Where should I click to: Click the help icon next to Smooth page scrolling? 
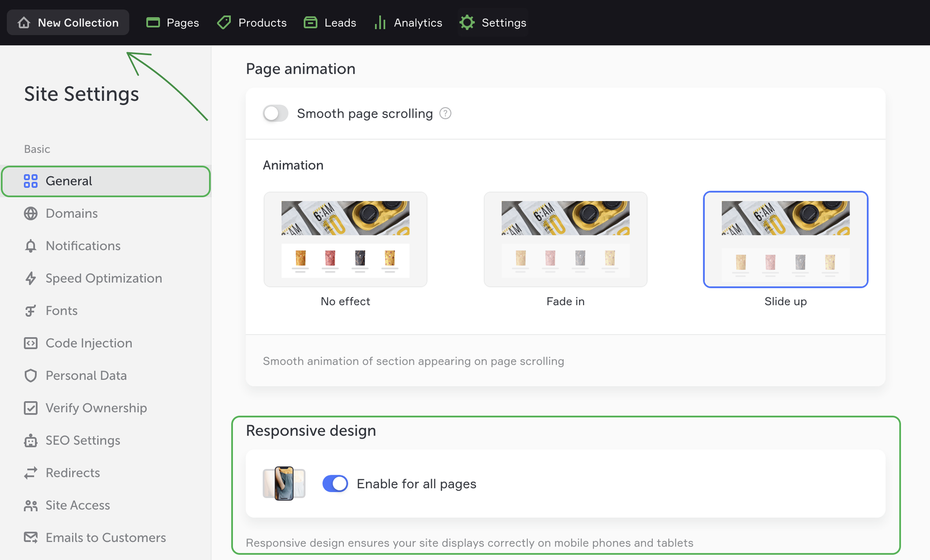pos(445,113)
